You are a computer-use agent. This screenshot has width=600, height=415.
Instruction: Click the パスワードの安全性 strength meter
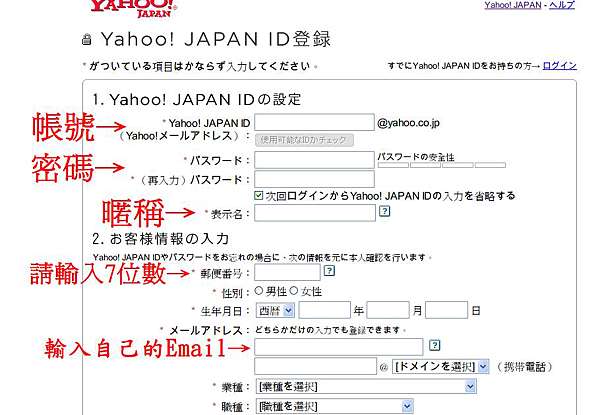pos(442,165)
